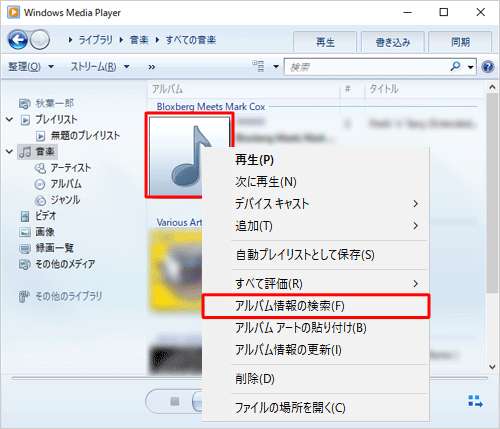The width and height of the screenshot is (500, 429).
Task: Collapse the プレイリスト tree node
Action: click(10, 119)
